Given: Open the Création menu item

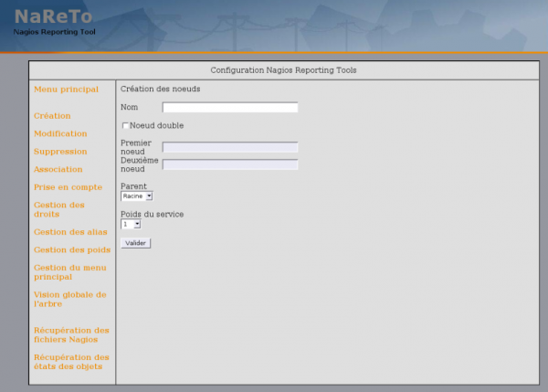Looking at the screenshot, I should (52, 116).
